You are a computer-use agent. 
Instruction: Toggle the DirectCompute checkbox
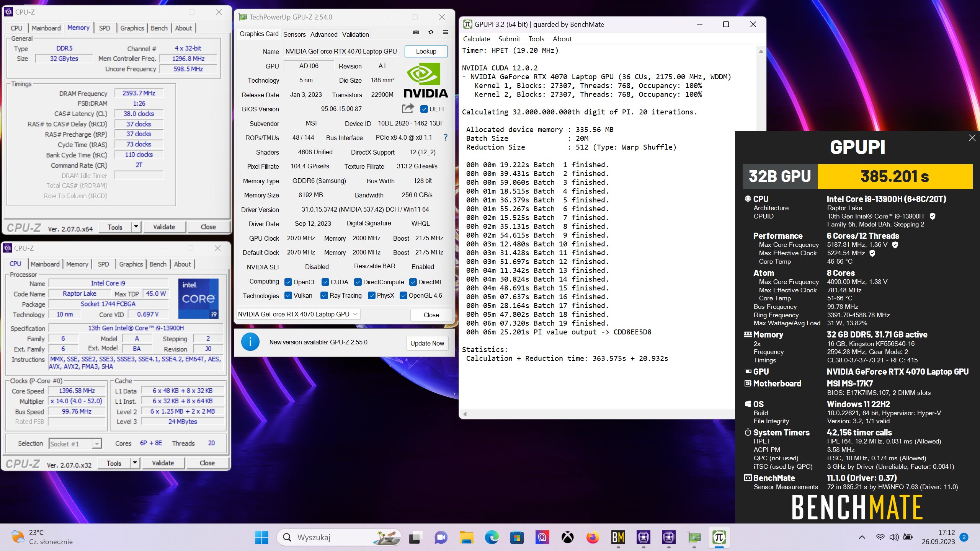point(358,282)
